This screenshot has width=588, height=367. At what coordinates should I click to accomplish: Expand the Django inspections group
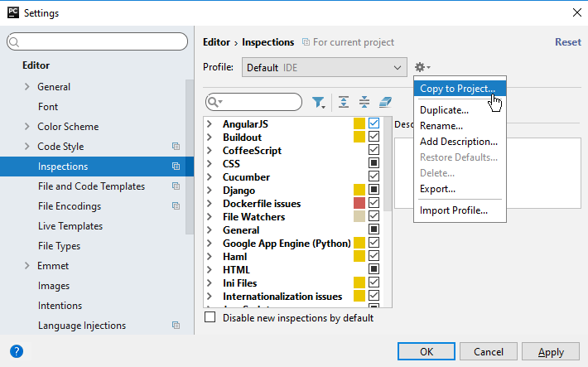click(x=209, y=191)
